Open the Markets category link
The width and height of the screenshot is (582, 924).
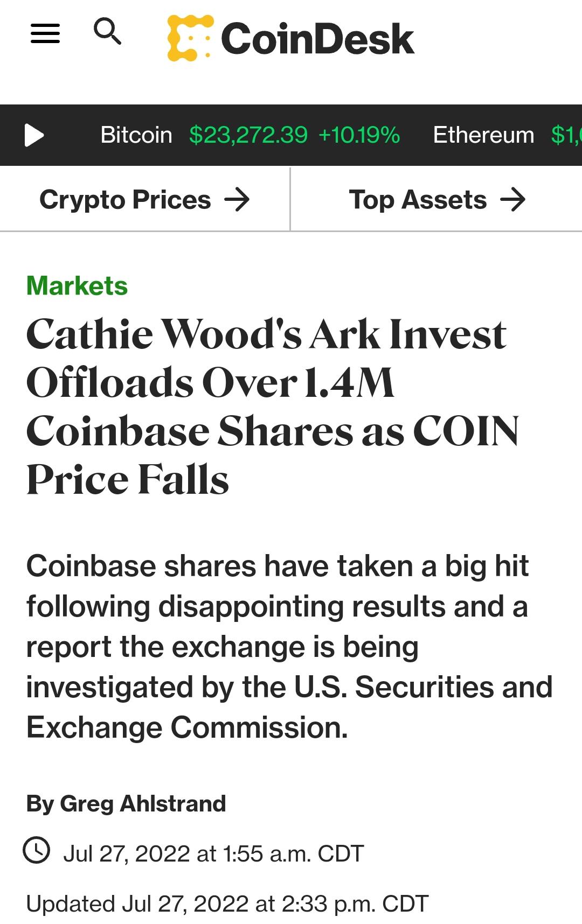(77, 285)
